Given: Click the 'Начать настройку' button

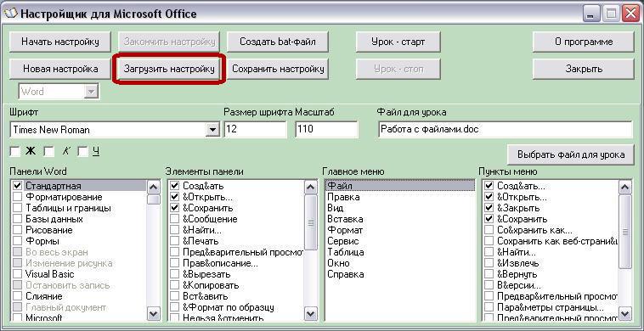Looking at the screenshot, I should pos(60,42).
